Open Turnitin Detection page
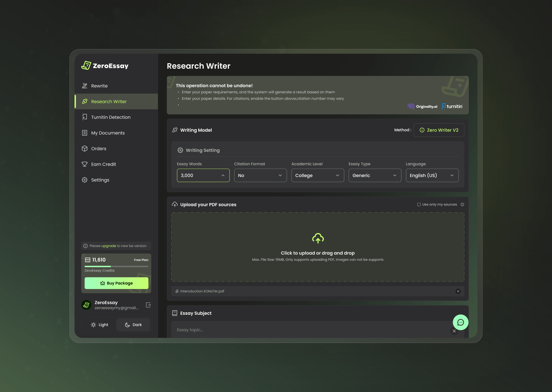The width and height of the screenshot is (552, 392). click(116, 117)
